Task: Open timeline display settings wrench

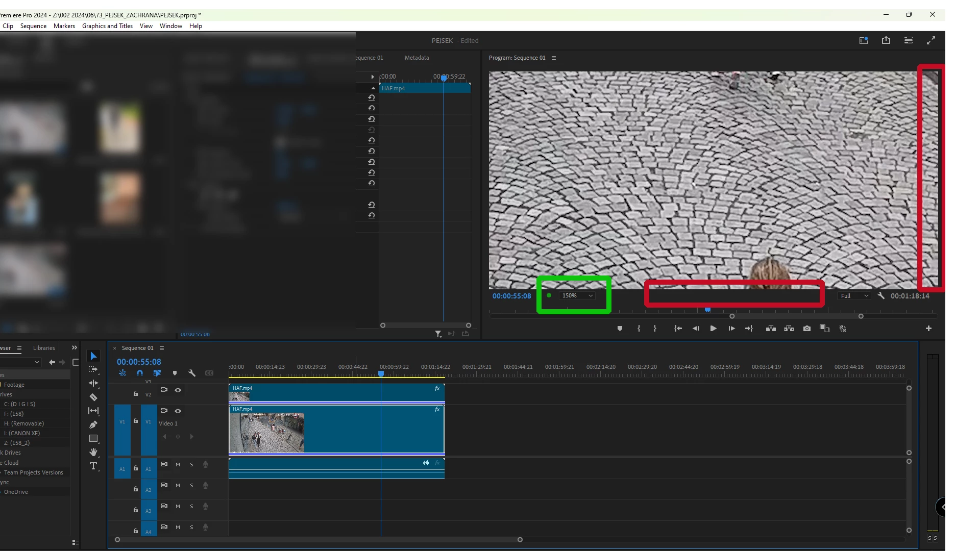Action: point(192,373)
